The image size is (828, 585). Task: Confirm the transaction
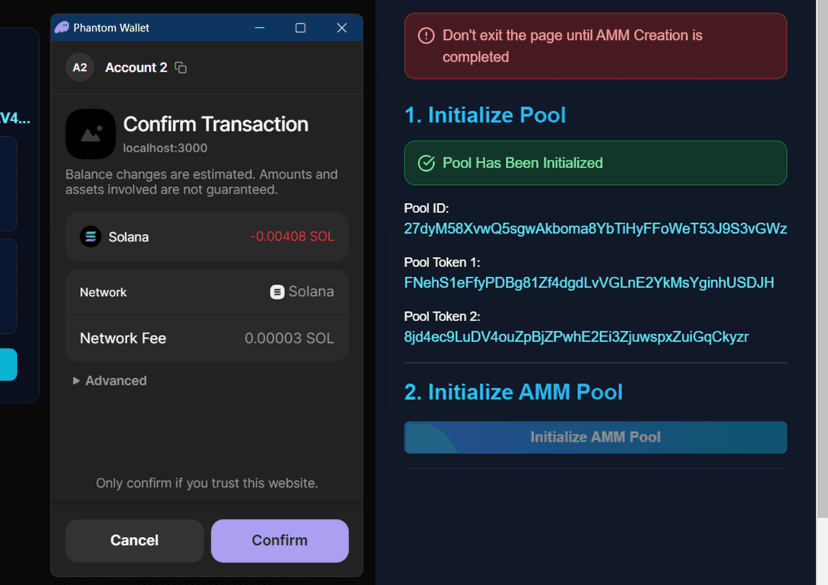tap(279, 540)
